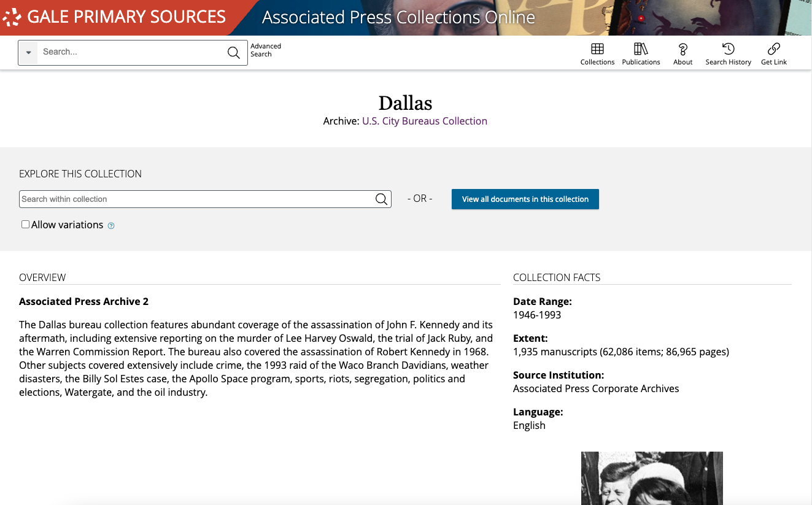Open Advanced Search
The height and width of the screenshot is (505, 812).
click(266, 50)
